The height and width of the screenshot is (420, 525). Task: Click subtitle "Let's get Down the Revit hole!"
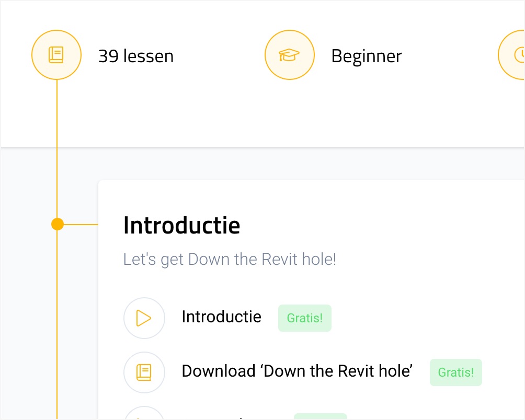230,260
